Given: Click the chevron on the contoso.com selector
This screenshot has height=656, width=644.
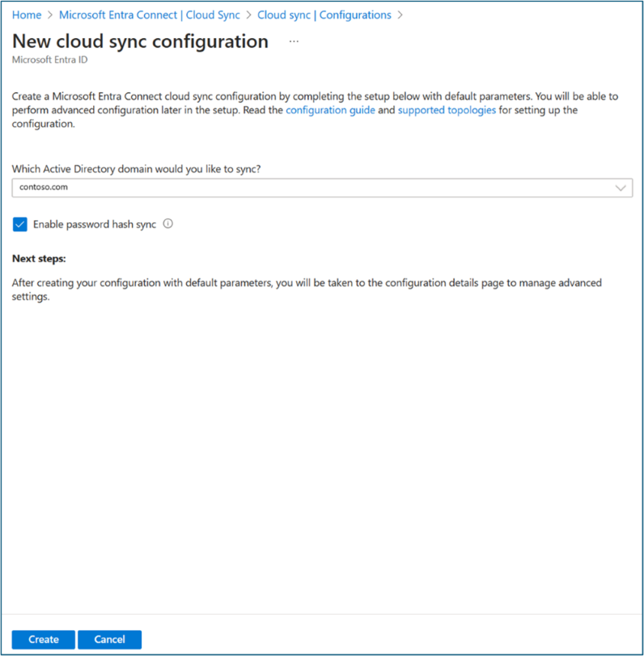Looking at the screenshot, I should click(x=621, y=188).
